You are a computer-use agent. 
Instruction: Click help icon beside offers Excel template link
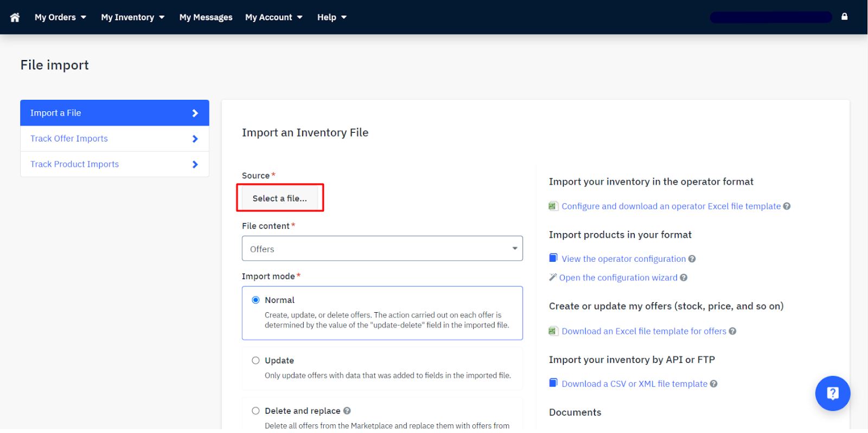[732, 331]
